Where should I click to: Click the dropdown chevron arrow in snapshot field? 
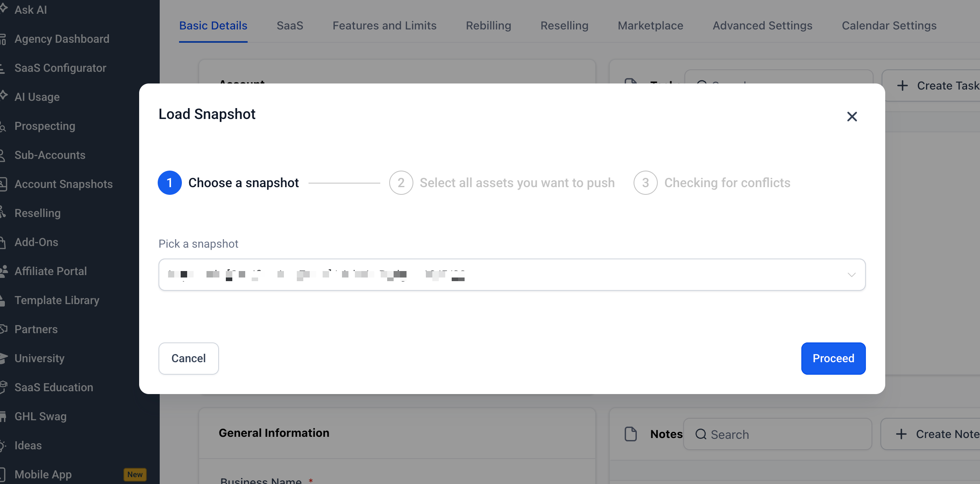[851, 275]
